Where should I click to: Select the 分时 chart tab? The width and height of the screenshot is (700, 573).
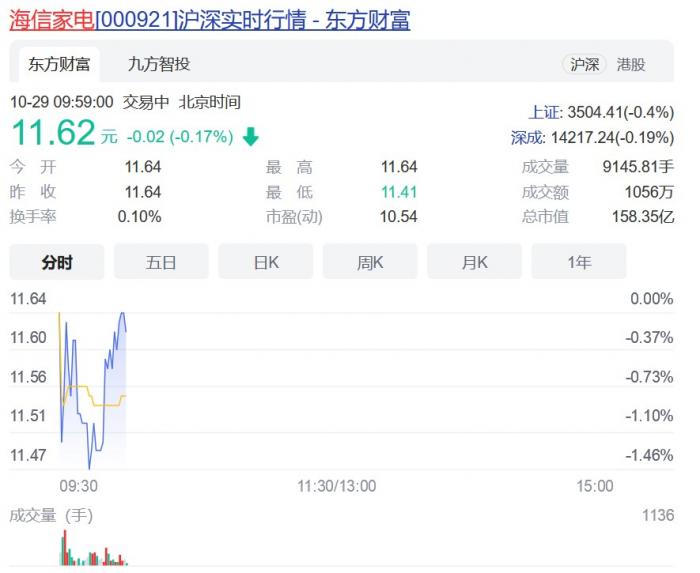[x=57, y=262]
